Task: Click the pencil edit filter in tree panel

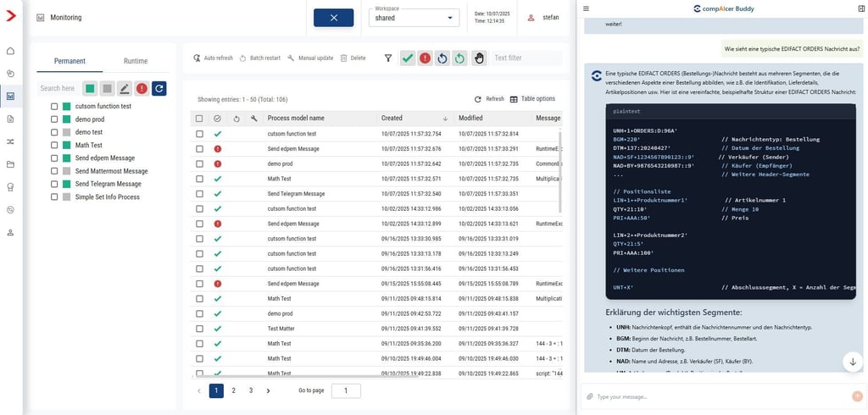Action: click(125, 89)
